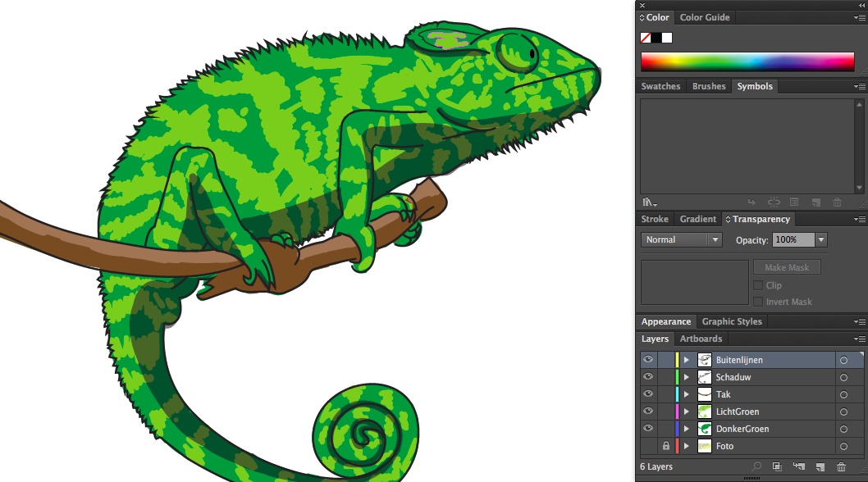The height and width of the screenshot is (482, 868).
Task: Open the blending mode Normal dropdown
Action: (x=681, y=239)
